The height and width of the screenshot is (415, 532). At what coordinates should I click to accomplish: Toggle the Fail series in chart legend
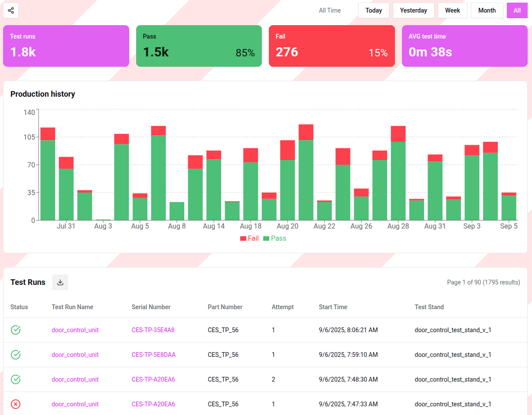pos(249,239)
